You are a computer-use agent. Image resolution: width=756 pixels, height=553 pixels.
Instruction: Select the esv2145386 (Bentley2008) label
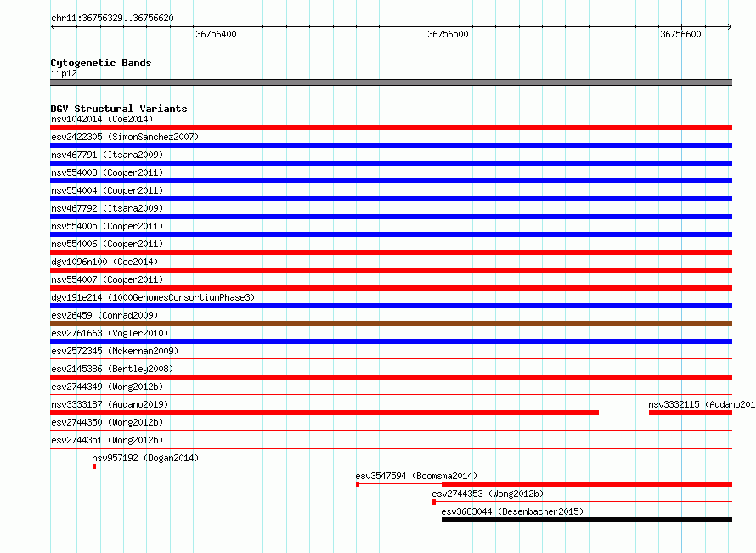(x=112, y=369)
